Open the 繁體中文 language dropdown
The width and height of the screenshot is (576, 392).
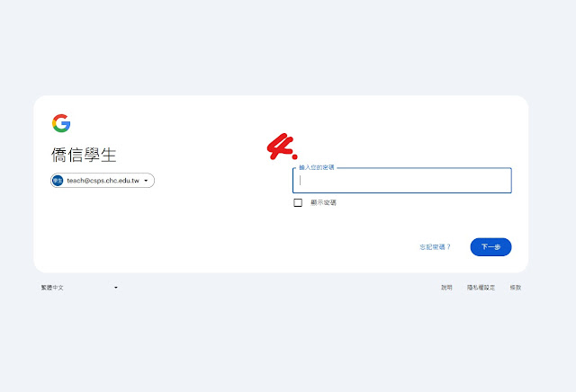(x=79, y=288)
